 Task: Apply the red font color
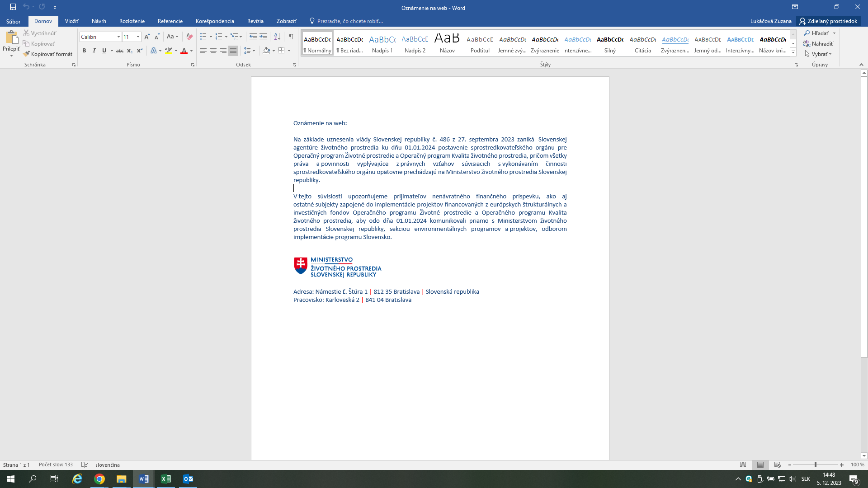pyautogui.click(x=184, y=51)
